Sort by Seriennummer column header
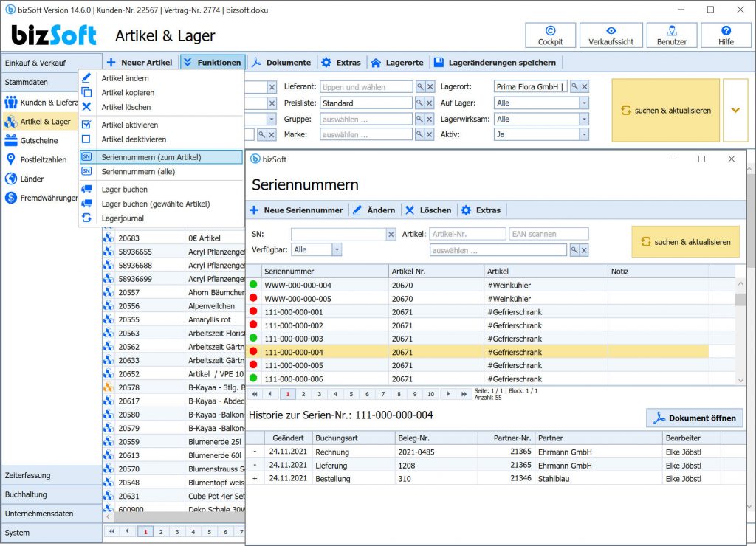This screenshot has width=756, height=546. click(325, 272)
